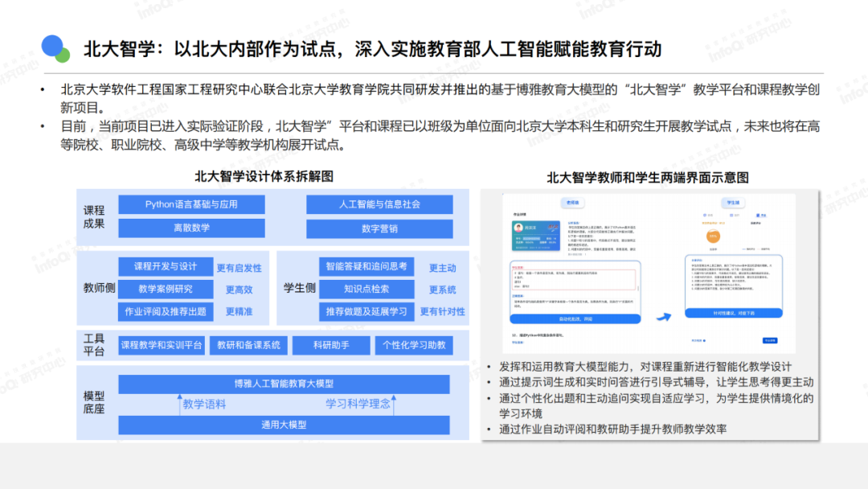This screenshot has height=489, width=868.
Task: Click the heading 北大智学教师和学生两端界面示意图
Action: coord(648,178)
